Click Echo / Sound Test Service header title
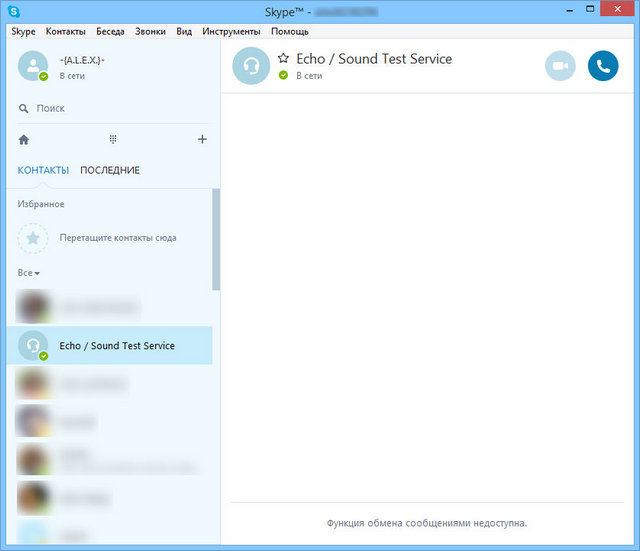This screenshot has height=551, width=640. pyautogui.click(x=374, y=59)
